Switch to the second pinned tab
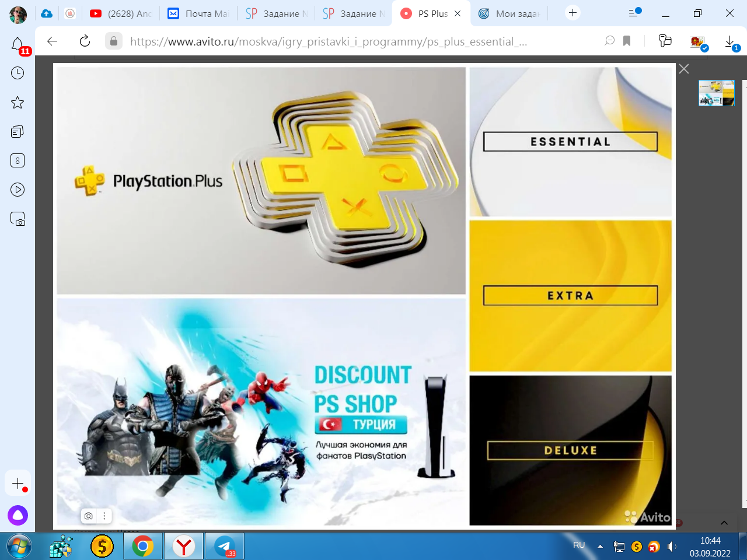 coord(70,13)
